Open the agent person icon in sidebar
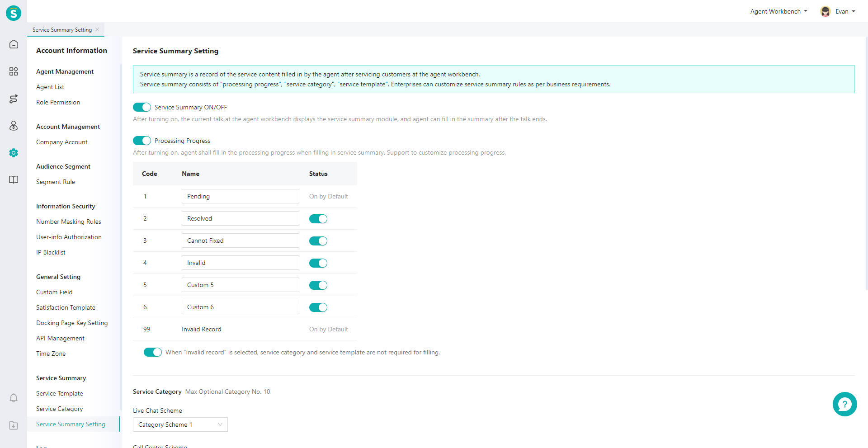868x448 pixels. (x=14, y=126)
